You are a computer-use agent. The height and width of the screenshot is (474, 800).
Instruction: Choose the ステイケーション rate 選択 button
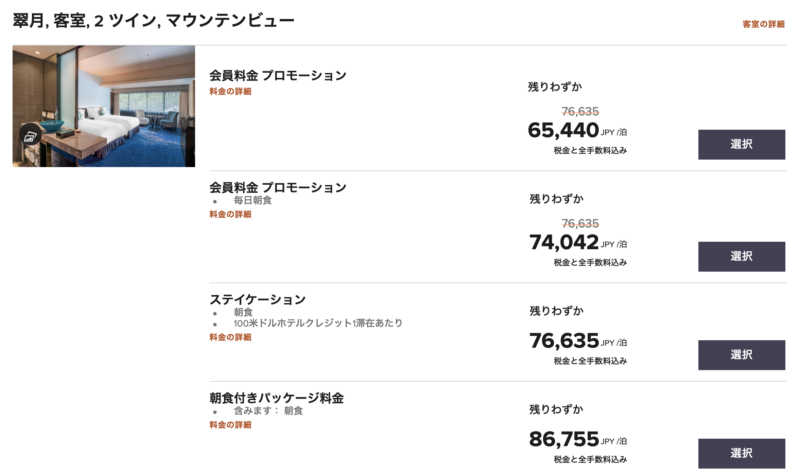click(x=741, y=355)
